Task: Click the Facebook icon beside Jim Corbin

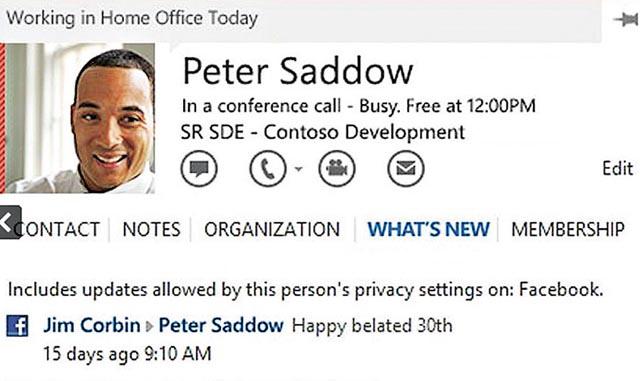Action: 18,325
